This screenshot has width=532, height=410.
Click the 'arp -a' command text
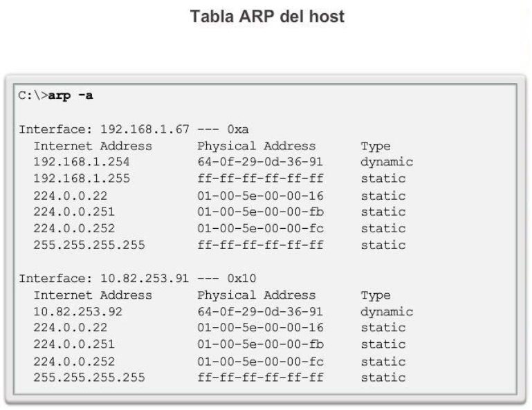(71, 95)
